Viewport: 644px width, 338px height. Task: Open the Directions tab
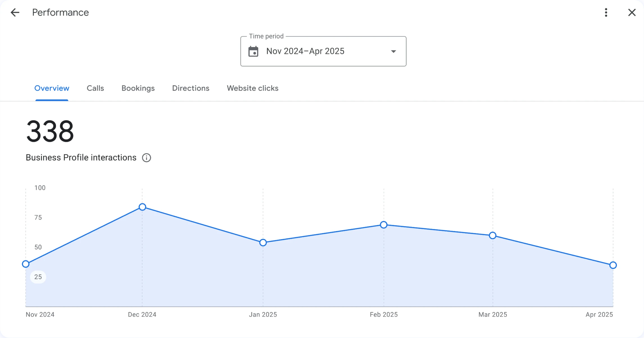[191, 88]
